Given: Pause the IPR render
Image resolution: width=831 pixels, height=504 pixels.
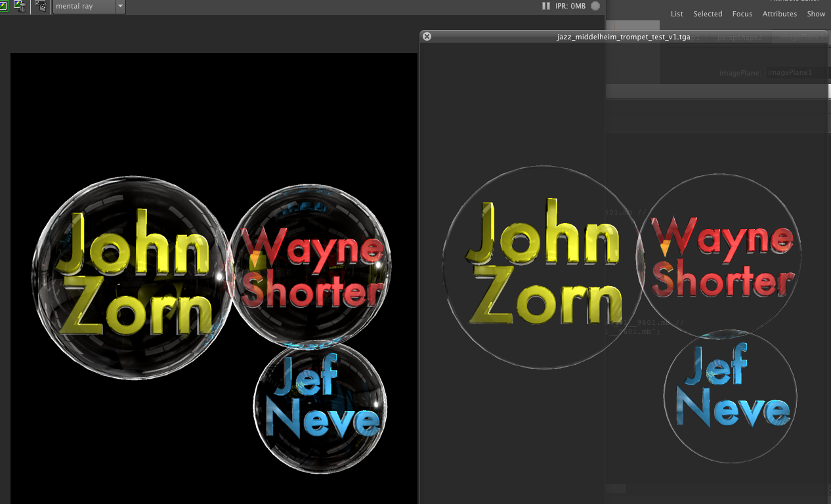Looking at the screenshot, I should (x=546, y=6).
